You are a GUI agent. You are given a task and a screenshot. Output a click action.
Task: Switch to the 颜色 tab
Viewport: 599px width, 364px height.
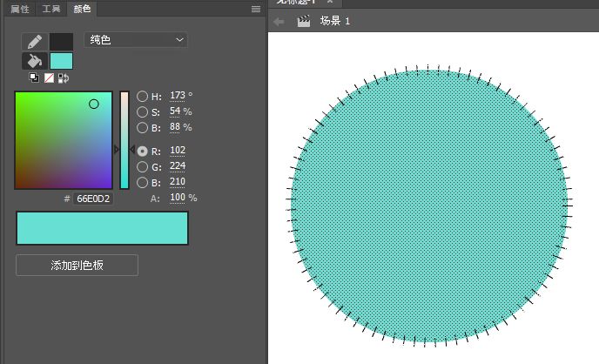coord(82,9)
